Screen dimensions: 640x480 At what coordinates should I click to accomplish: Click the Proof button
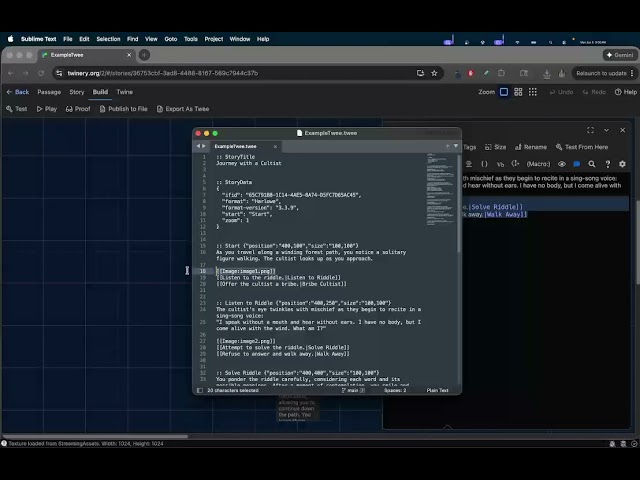[78, 109]
